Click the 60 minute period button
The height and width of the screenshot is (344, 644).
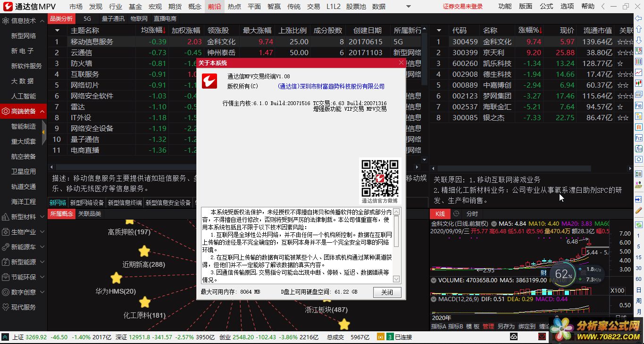(x=638, y=279)
